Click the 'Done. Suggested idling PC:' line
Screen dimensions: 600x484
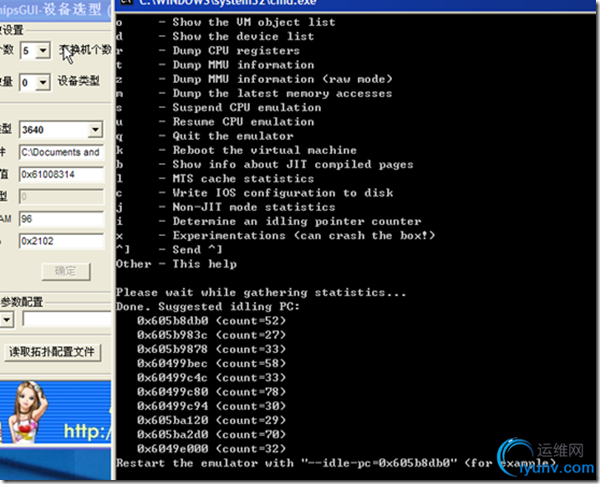click(208, 306)
